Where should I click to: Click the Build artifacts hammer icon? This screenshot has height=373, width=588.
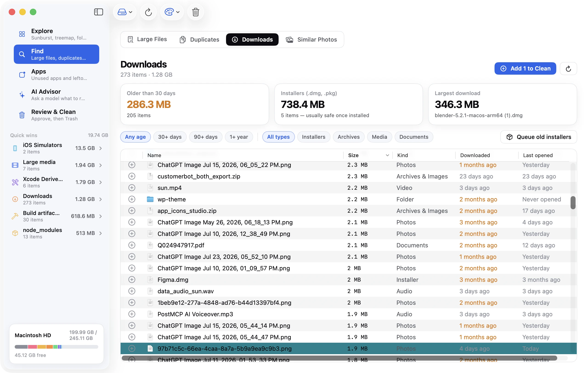click(x=15, y=216)
